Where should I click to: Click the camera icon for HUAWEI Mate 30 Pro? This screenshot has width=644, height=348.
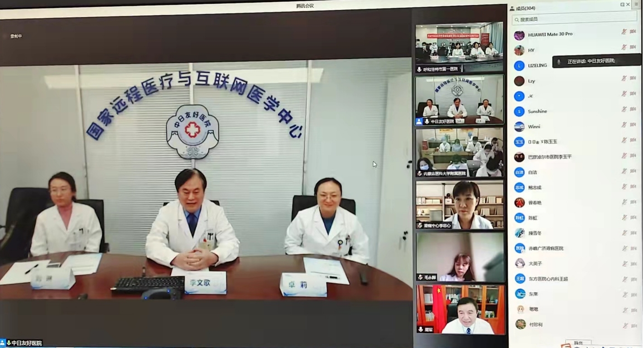[x=633, y=32]
